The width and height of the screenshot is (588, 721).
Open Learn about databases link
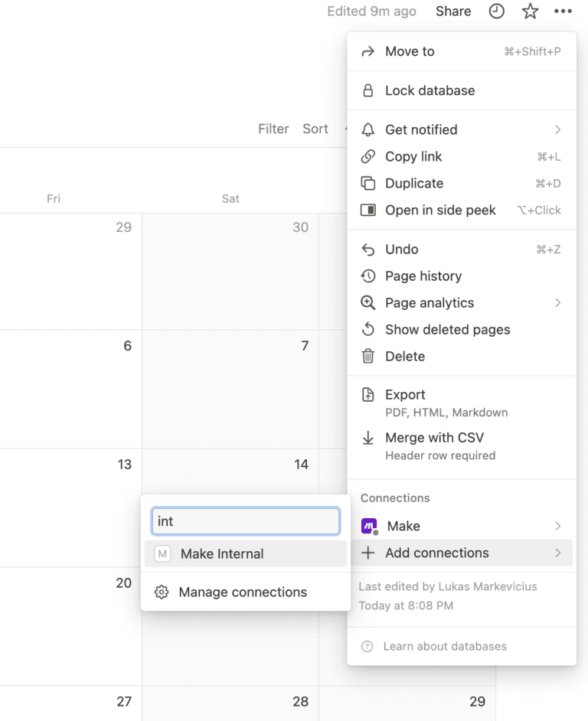444,647
